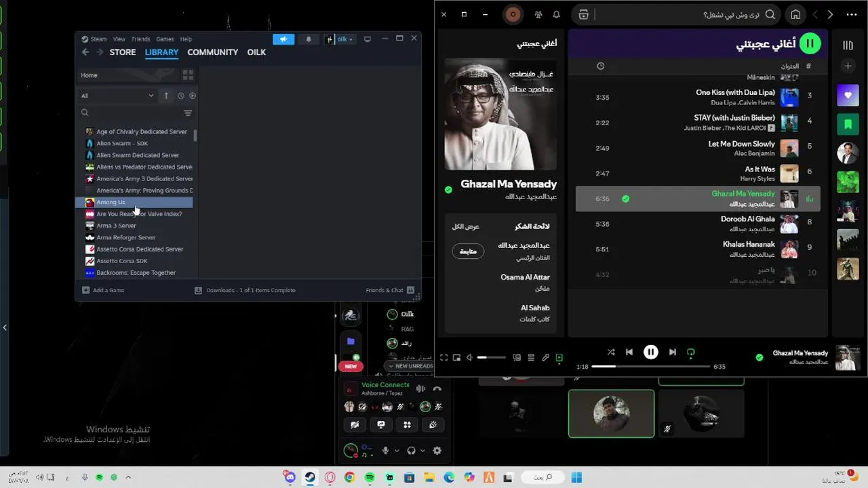
Task: Toggle repeat in Spotify player
Action: (x=691, y=352)
